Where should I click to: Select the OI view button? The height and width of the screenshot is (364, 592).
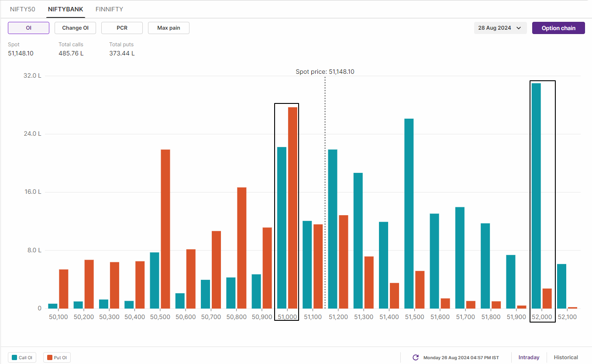[28, 28]
